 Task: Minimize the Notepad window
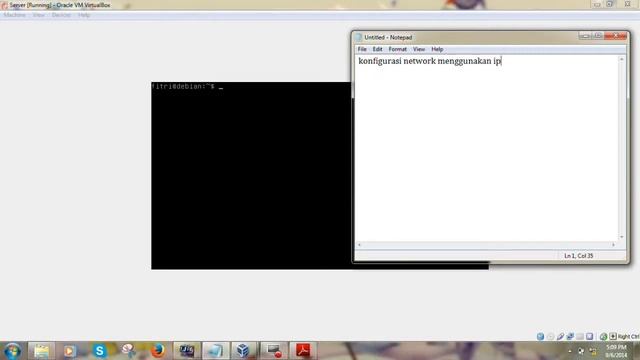click(585, 36)
